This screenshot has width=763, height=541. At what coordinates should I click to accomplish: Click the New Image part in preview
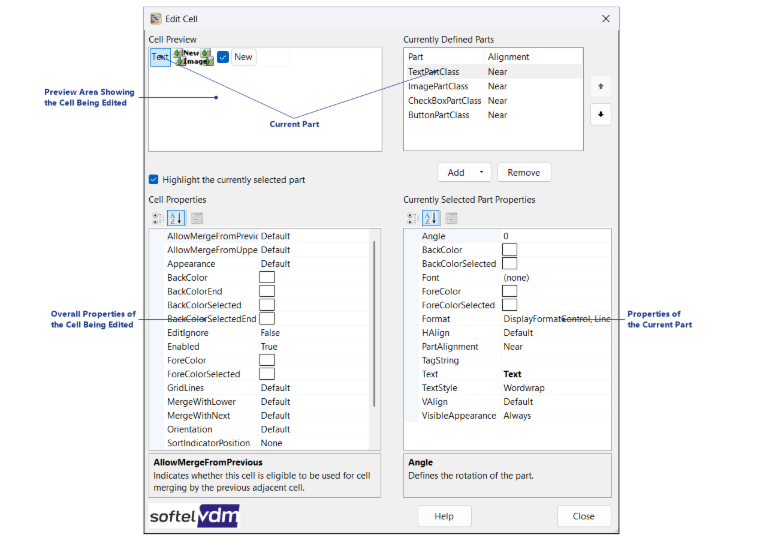coord(193,57)
